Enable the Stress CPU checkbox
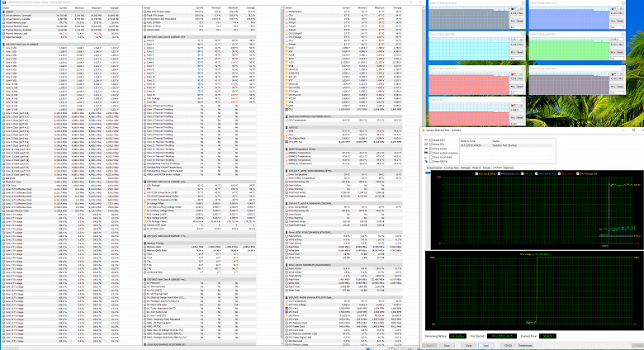This screenshot has height=350, width=644. point(431,140)
